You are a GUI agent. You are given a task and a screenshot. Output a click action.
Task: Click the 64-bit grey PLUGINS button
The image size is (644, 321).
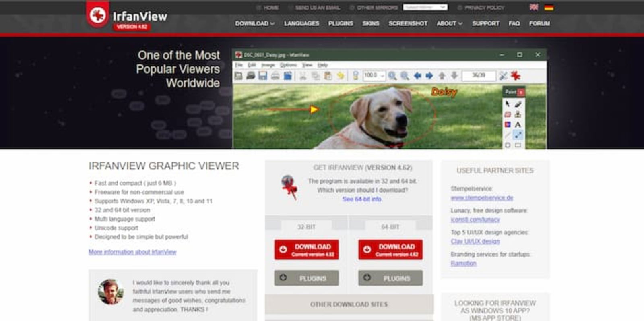click(x=390, y=278)
